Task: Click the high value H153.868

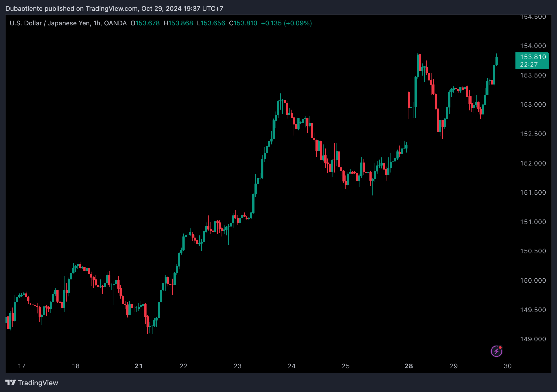Action: click(178, 23)
